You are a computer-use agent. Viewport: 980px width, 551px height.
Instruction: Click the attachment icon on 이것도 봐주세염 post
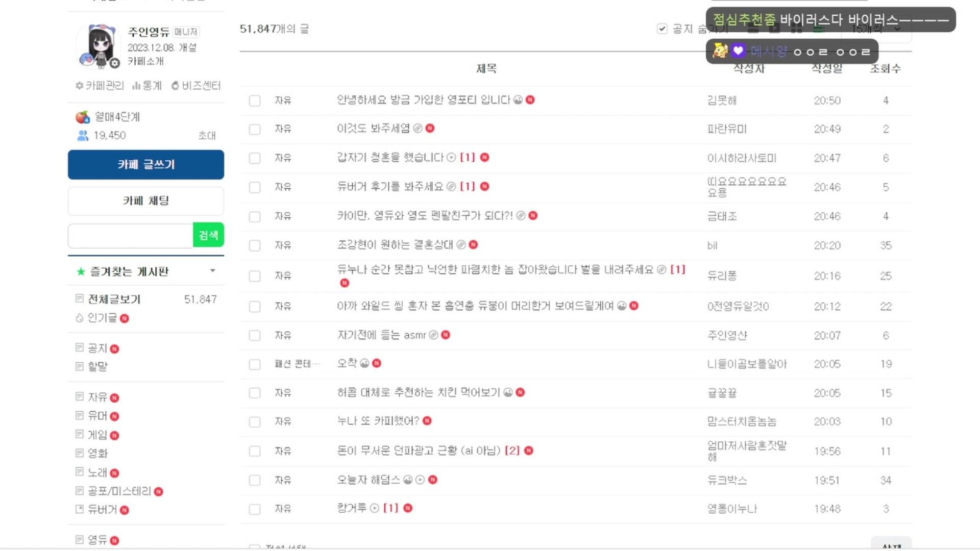tap(418, 128)
